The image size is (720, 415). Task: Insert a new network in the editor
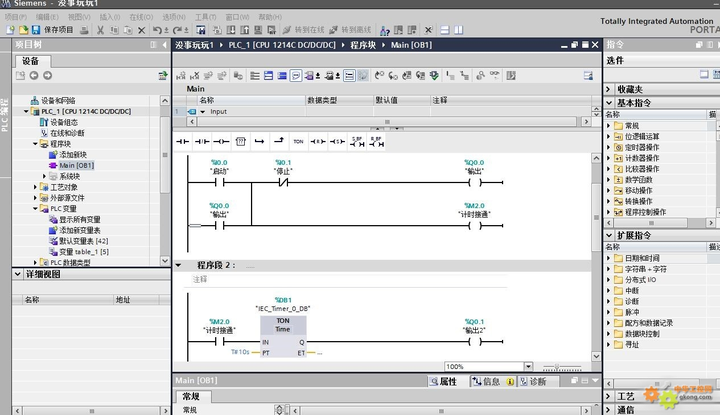click(x=180, y=76)
